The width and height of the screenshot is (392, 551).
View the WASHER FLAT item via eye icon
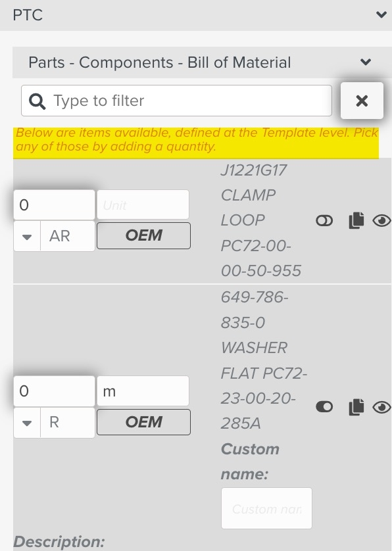[x=381, y=407]
